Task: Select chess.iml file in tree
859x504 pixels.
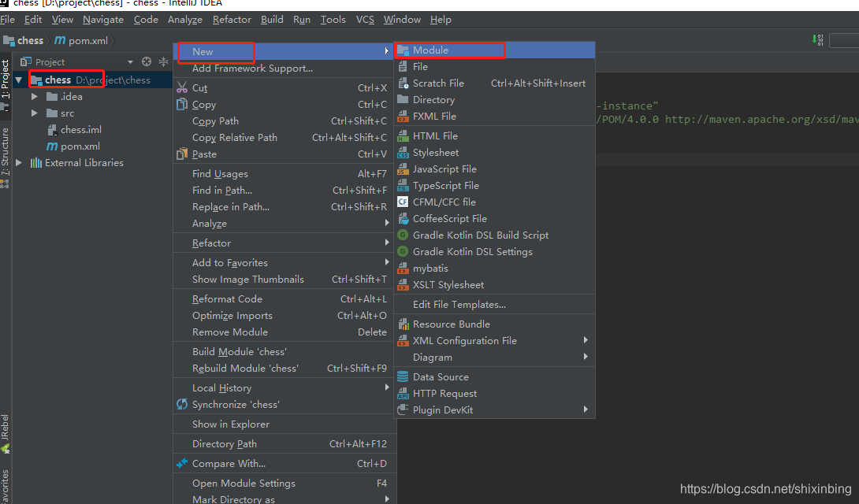Action: pos(75,130)
